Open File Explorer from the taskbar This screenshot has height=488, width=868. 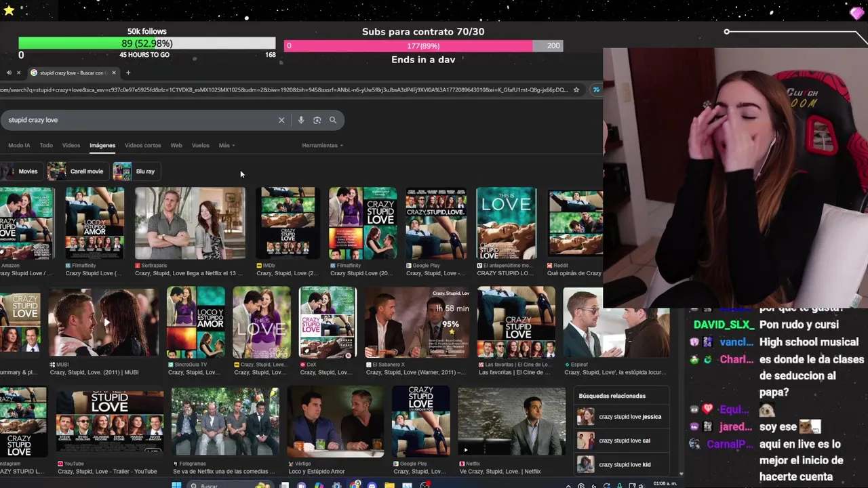[x=389, y=485]
